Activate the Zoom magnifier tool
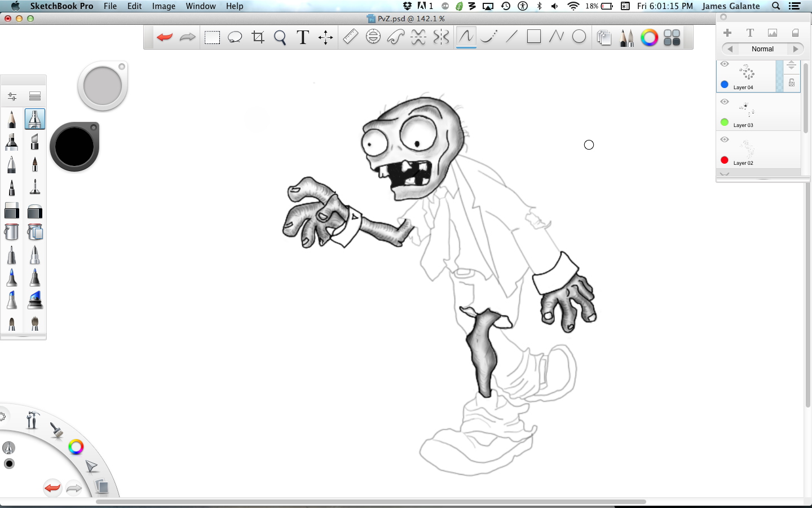This screenshot has height=508, width=812. point(280,38)
